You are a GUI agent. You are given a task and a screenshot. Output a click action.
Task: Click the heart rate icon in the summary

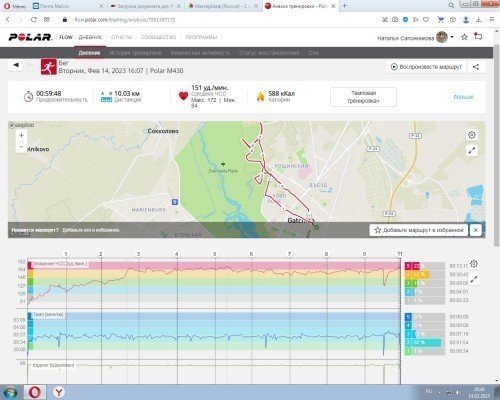pos(183,96)
